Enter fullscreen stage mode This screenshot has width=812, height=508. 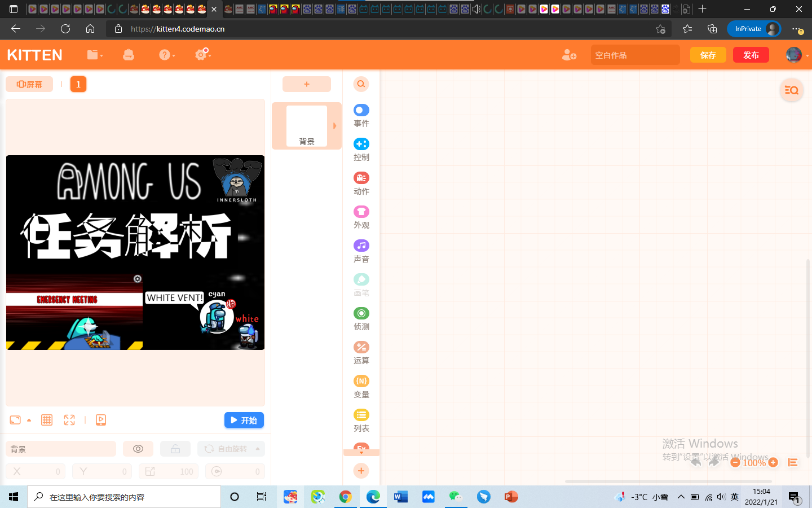pyautogui.click(x=69, y=420)
